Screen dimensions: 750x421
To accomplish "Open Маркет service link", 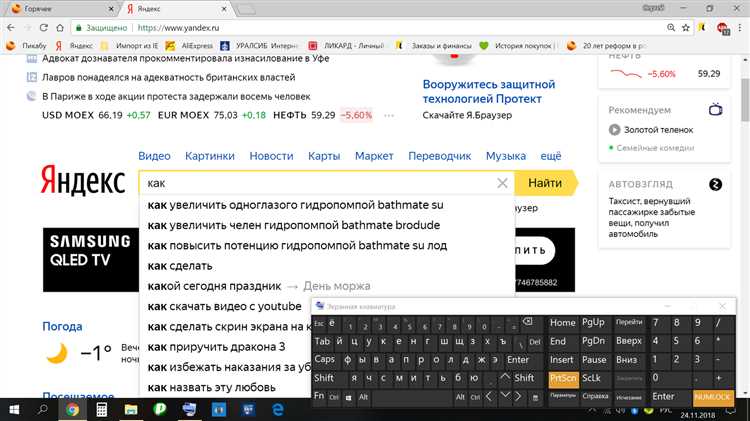I will click(374, 156).
